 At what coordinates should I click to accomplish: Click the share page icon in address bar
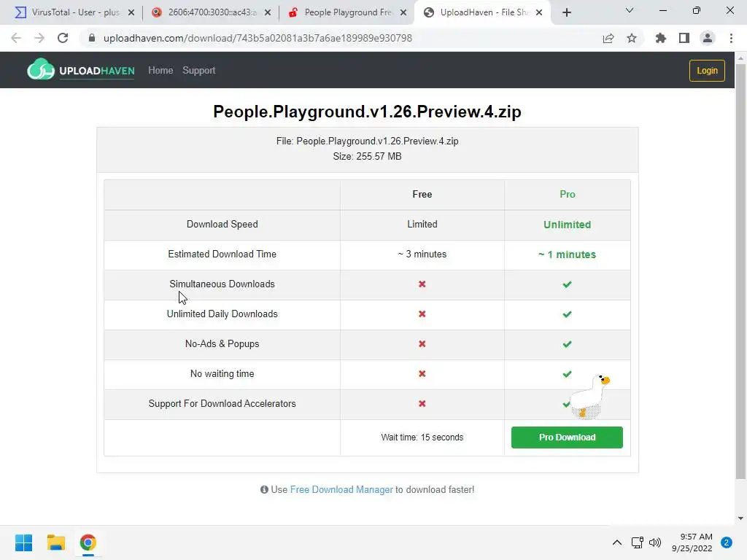coord(608,38)
